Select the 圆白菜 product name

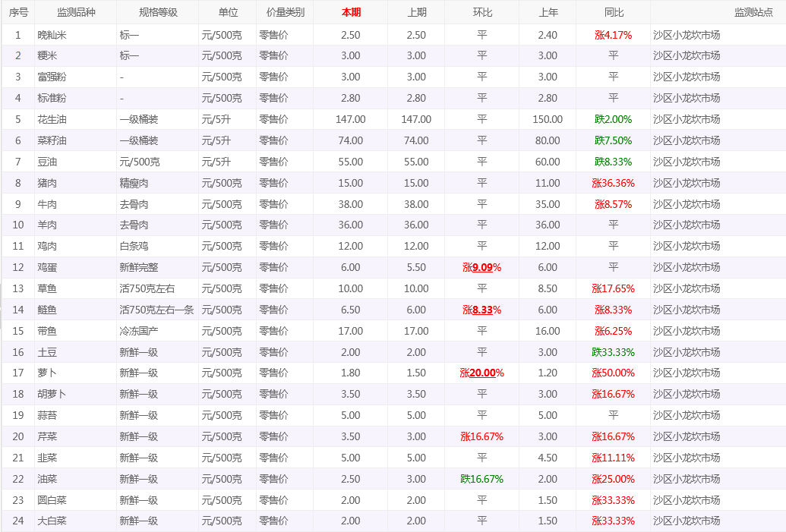point(52,500)
